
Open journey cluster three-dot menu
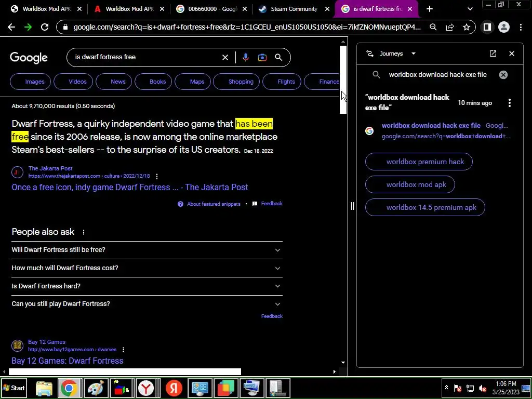click(x=510, y=103)
